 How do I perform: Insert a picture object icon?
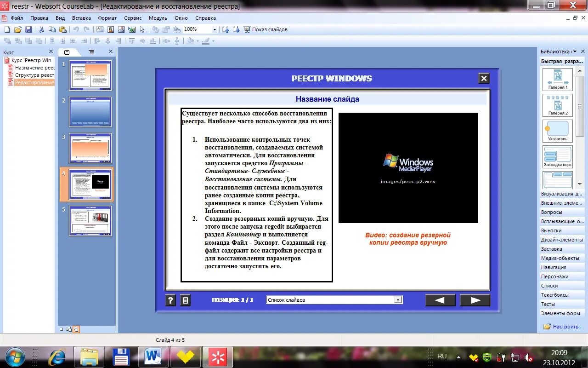(121, 29)
